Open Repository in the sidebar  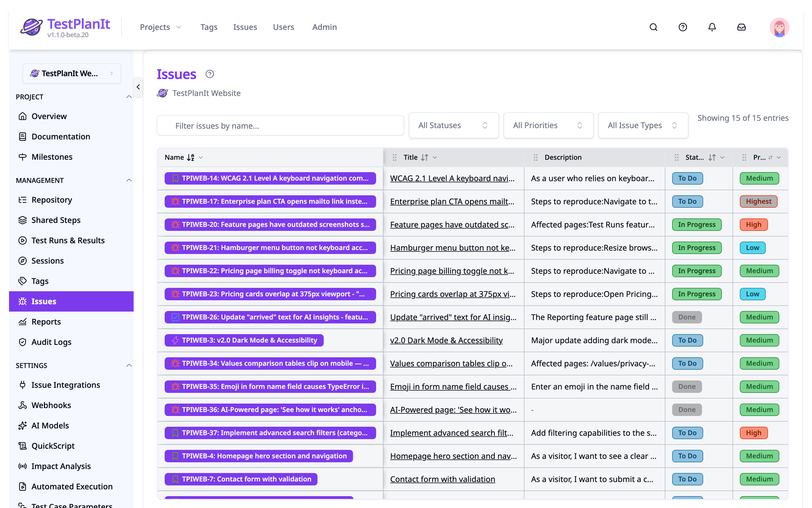(x=71, y=200)
